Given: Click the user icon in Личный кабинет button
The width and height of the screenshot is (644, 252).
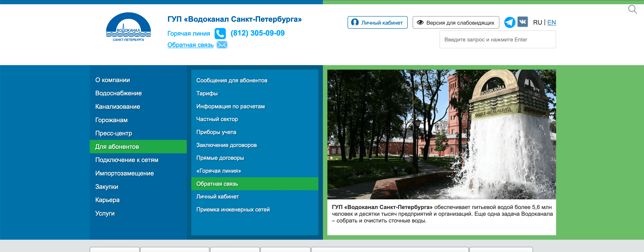Looking at the screenshot, I should (x=355, y=22).
